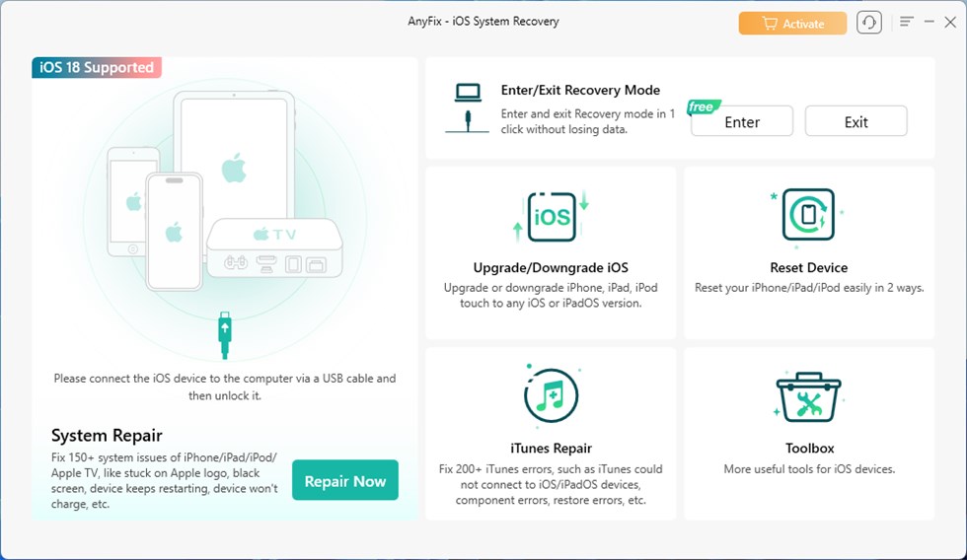Click the Enter recovery mode button

pos(742,121)
